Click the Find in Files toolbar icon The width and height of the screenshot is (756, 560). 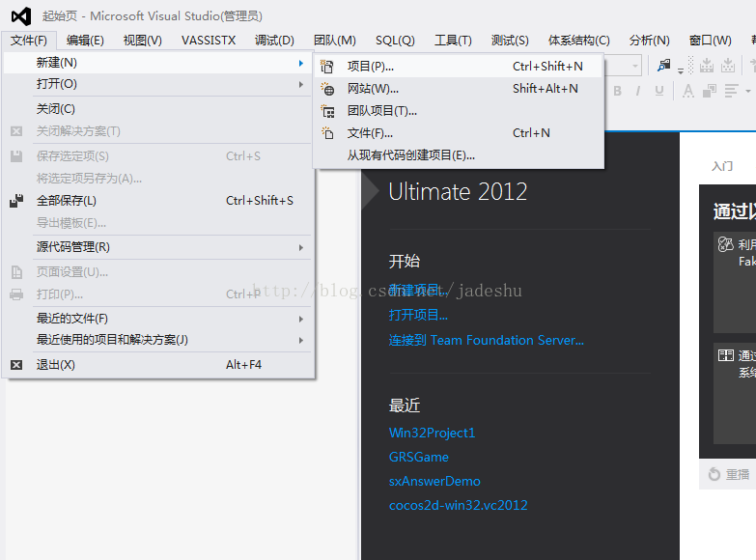pos(664,65)
